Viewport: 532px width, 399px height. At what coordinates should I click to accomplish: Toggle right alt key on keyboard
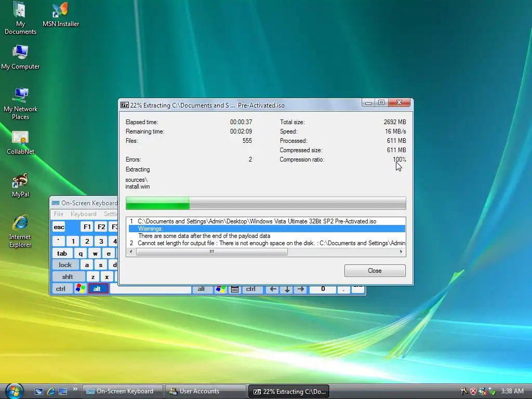[x=203, y=289]
